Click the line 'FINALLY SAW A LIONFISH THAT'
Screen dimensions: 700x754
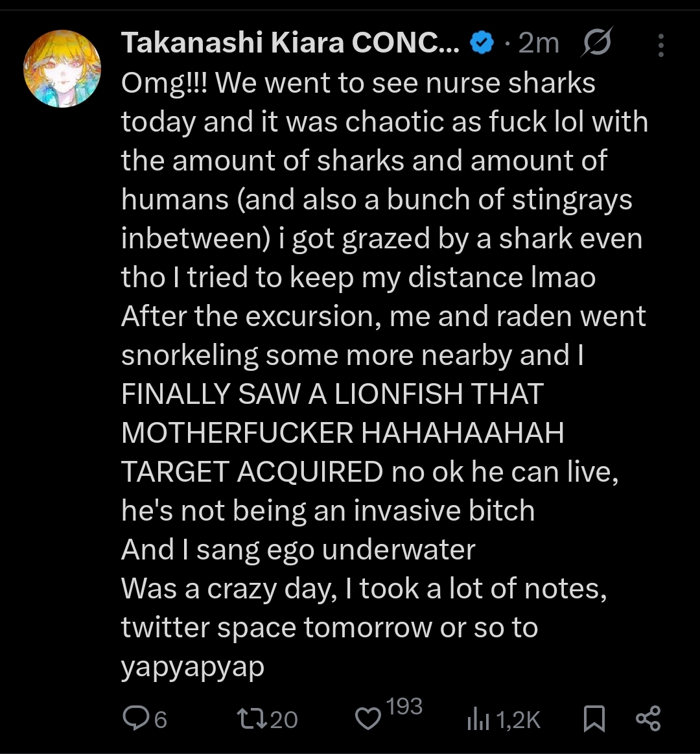(x=332, y=395)
